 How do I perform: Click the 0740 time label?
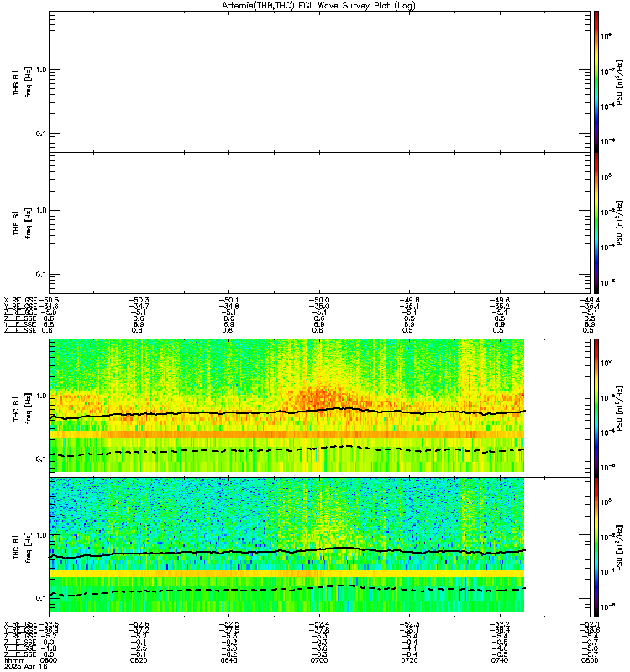tap(500, 660)
